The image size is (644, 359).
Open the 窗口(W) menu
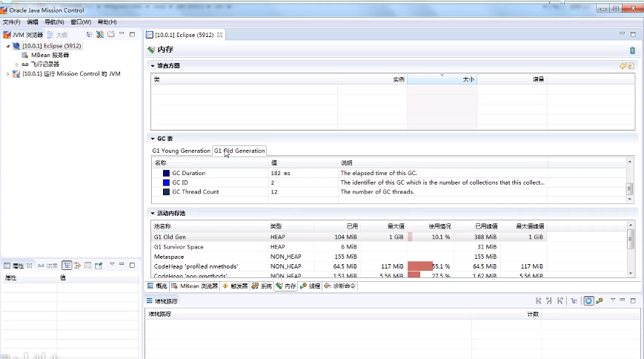click(x=81, y=22)
